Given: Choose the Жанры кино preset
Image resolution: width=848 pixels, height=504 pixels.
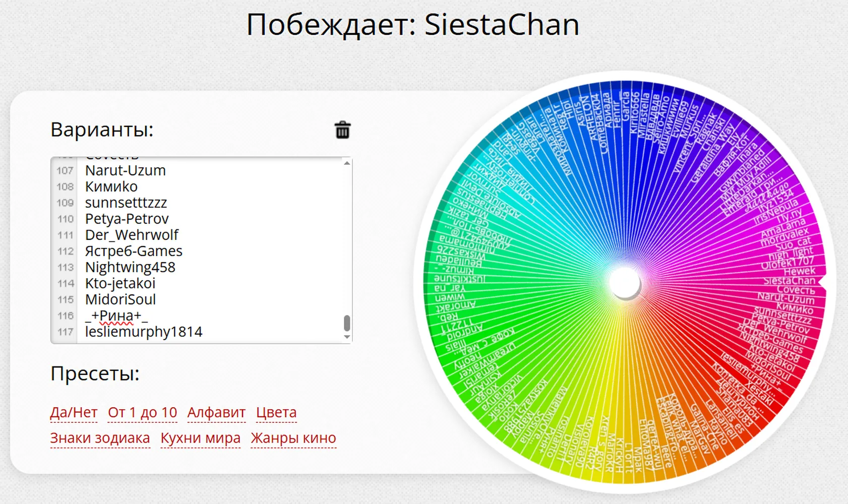Looking at the screenshot, I should tap(293, 438).
